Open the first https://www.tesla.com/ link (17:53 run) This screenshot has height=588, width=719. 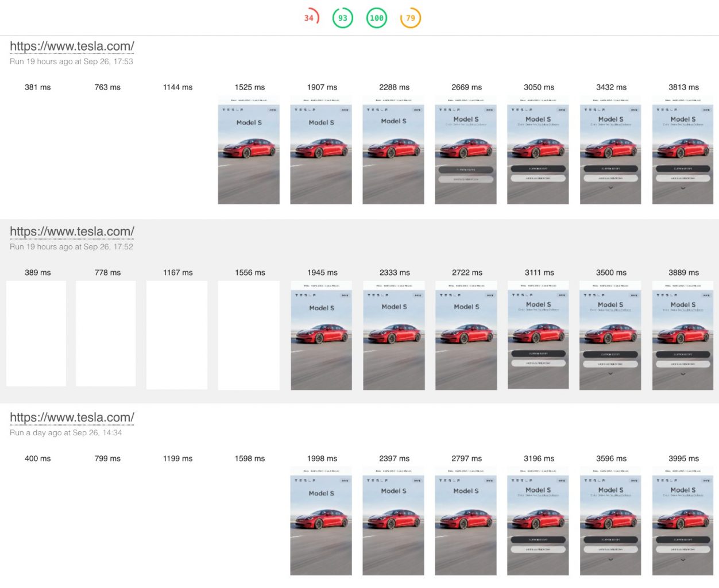pos(72,46)
